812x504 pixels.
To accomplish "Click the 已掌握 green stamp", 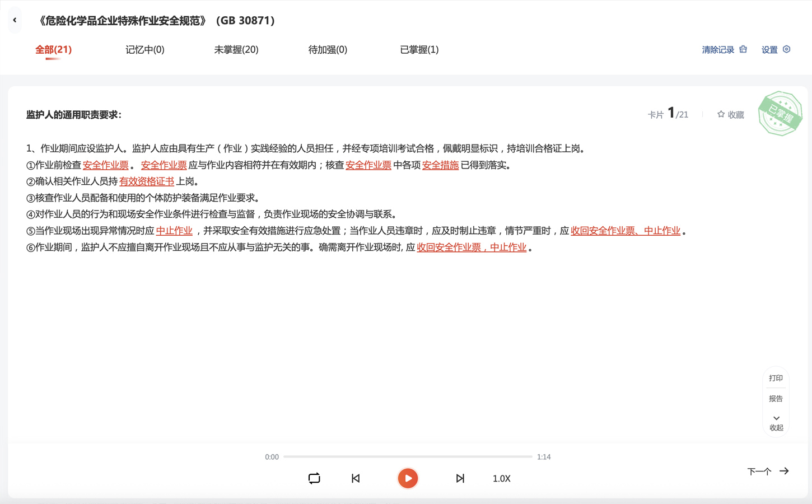I will 780,114.
